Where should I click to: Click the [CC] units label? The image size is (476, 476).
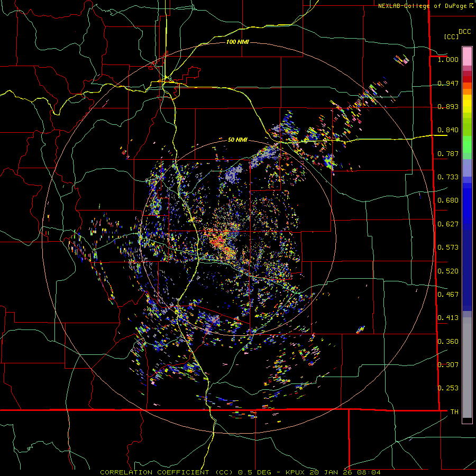[451, 36]
